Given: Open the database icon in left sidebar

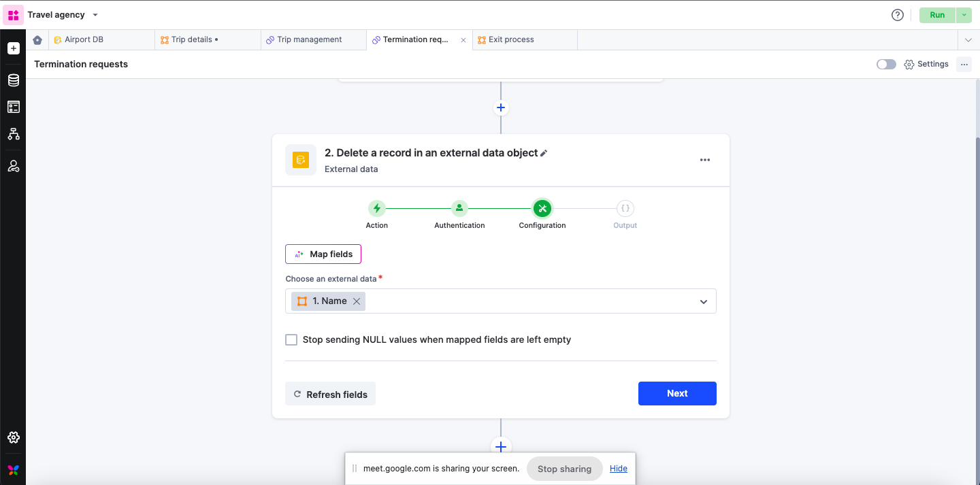Looking at the screenshot, I should pyautogui.click(x=14, y=81).
